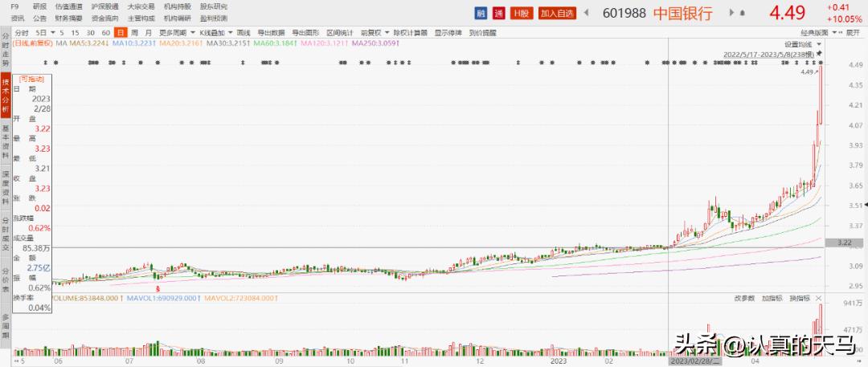This screenshot has width=868, height=367.
Task: Open the 大宗交易 block trades menu
Action: [x=141, y=6]
